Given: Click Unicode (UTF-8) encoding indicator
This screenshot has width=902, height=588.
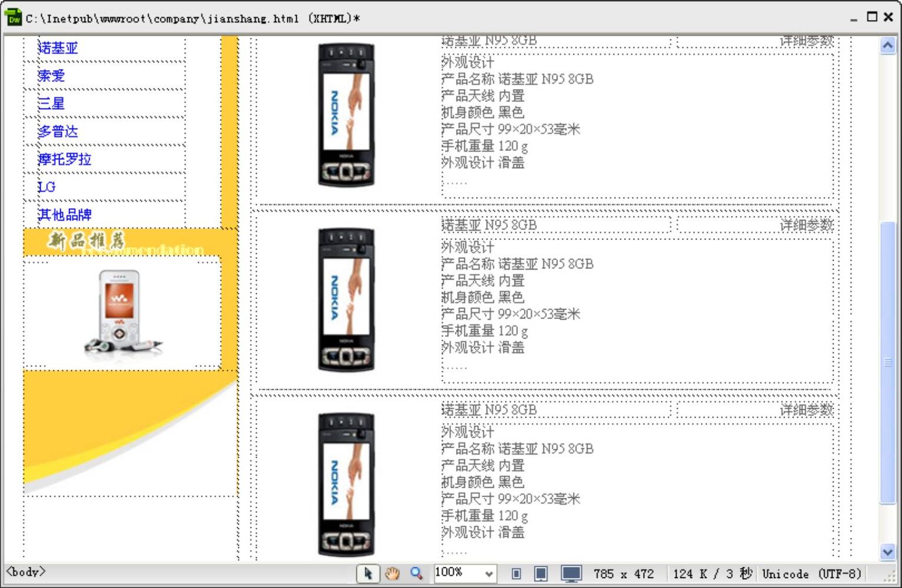Looking at the screenshot, I should click(812, 574).
